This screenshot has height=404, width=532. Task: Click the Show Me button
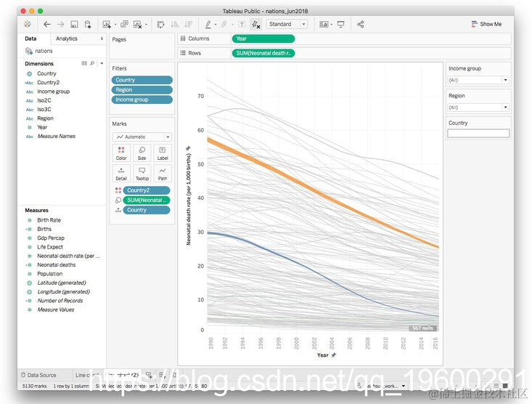(486, 24)
